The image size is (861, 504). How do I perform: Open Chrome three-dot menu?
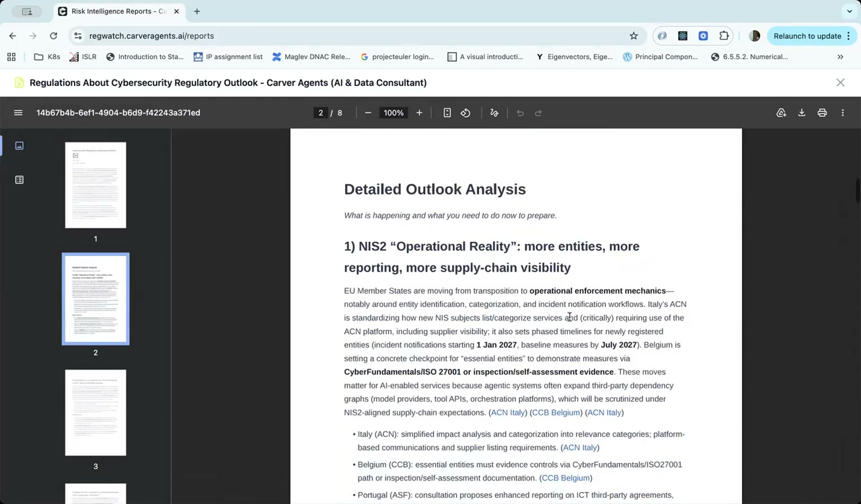pos(850,36)
